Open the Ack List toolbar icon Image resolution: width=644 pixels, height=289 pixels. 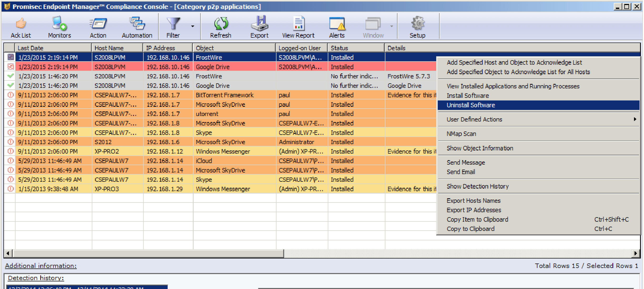tap(21, 26)
